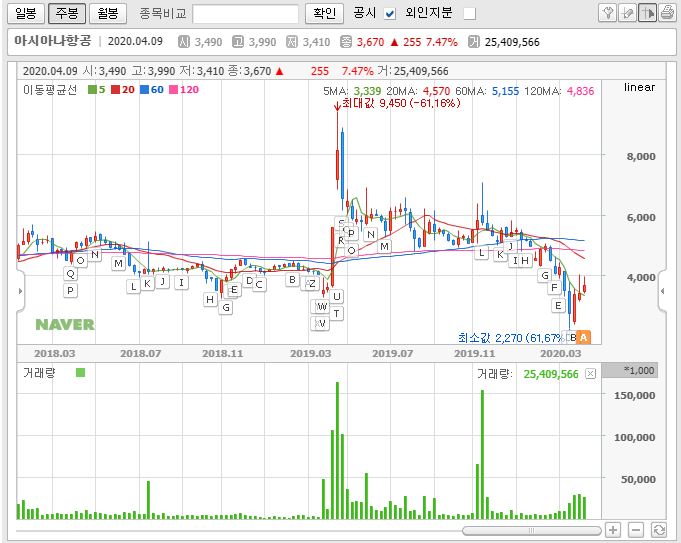This screenshot has height=543, width=681.
Task: Click the 이동평균선 legend label
Action: (x=50, y=90)
